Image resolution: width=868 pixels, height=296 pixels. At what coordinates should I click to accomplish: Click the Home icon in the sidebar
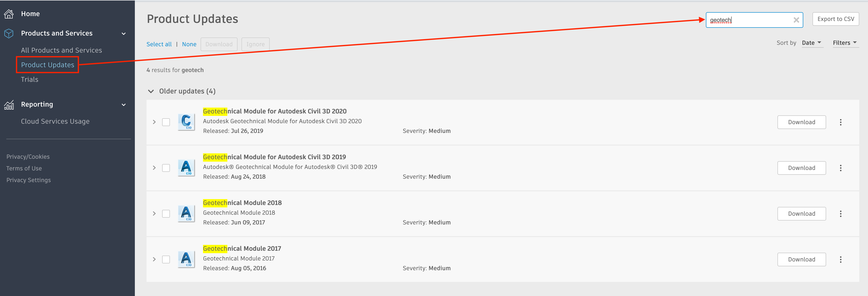tap(9, 13)
